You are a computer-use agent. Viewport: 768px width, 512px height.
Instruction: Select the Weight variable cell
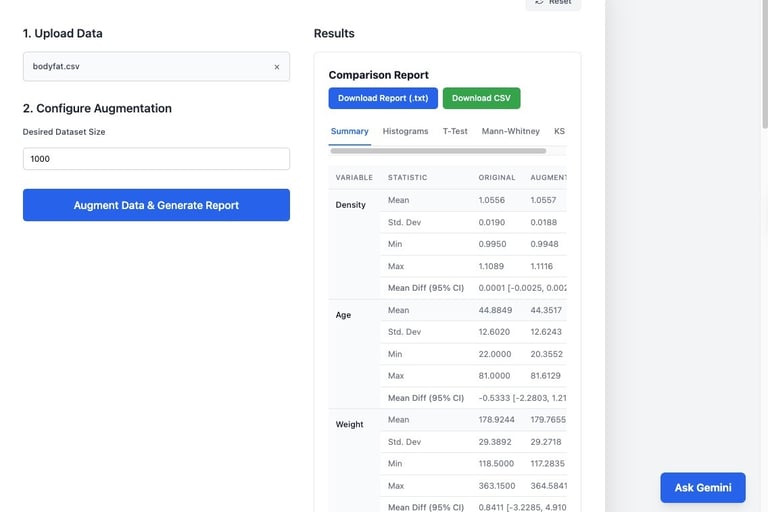coord(349,425)
